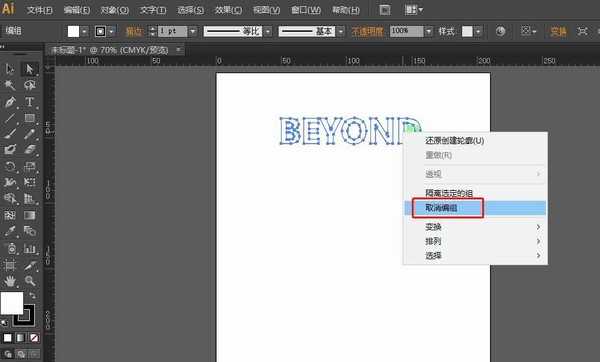Click the 变换 link in control bar
This screenshot has height=362, width=600.
[558, 31]
